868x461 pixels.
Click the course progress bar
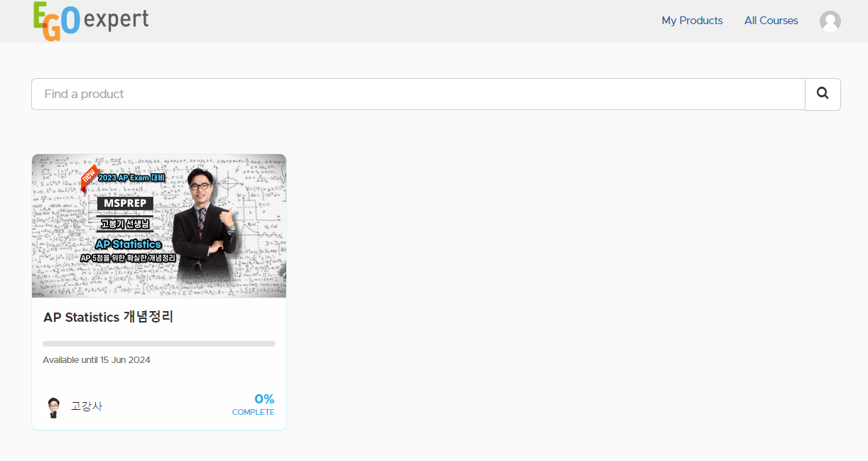tap(159, 344)
